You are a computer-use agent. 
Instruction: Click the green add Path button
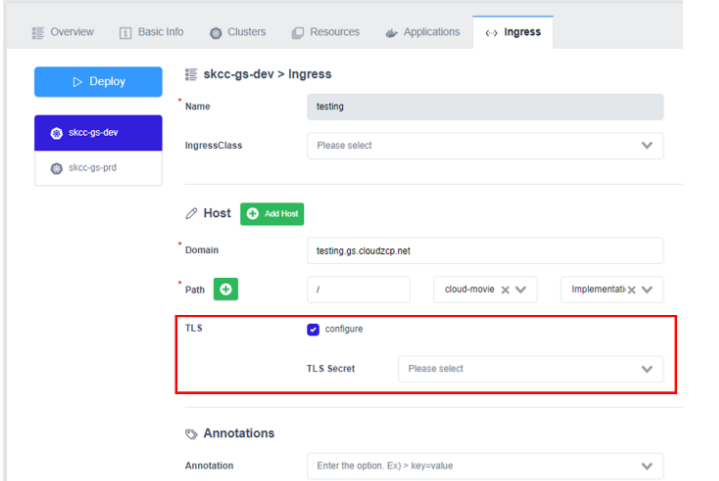(226, 289)
